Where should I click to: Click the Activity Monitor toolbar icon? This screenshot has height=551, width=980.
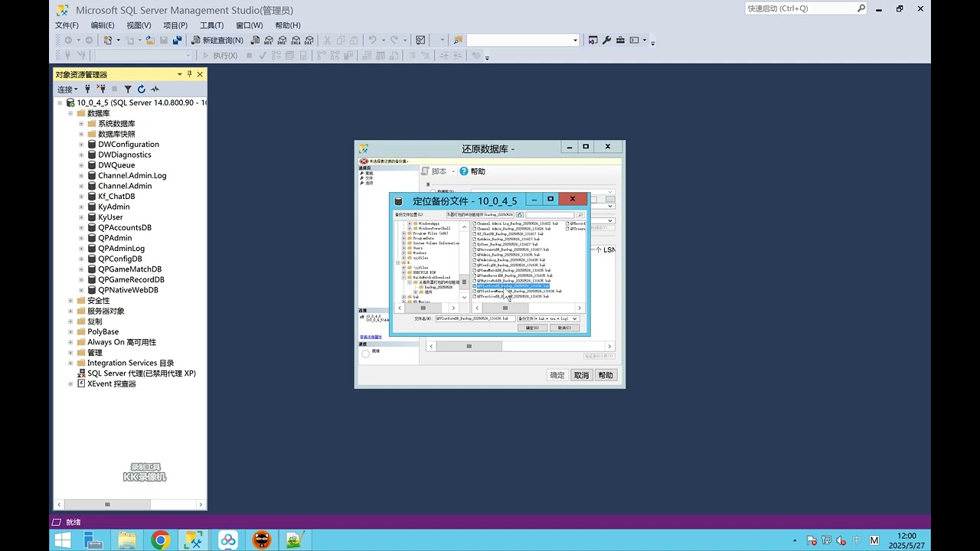[420, 40]
